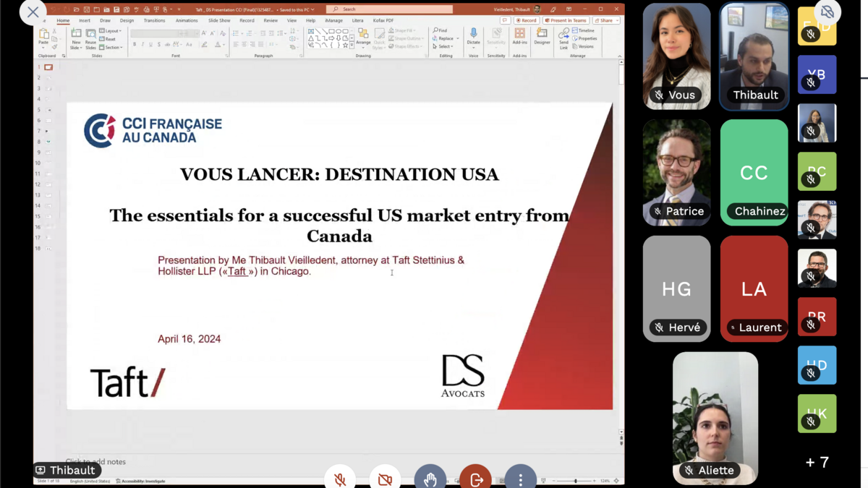The image size is (868, 488).
Task: Show the +7 additional participants
Action: 817,463
